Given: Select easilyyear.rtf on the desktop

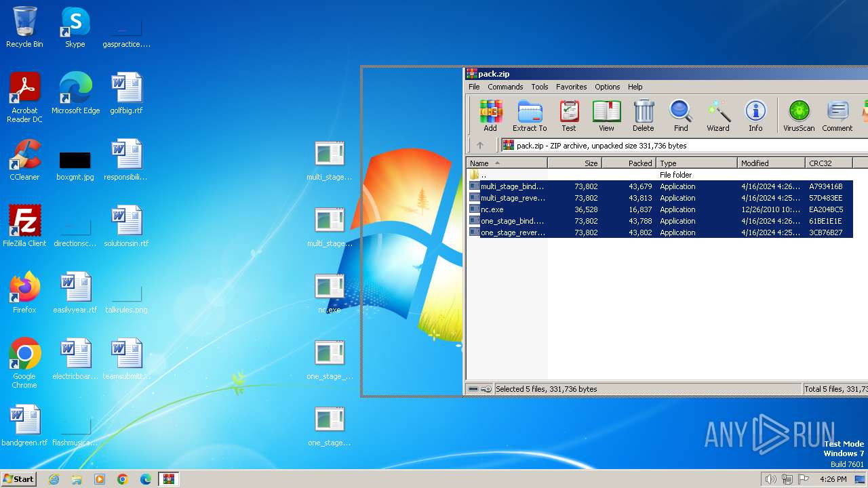Looking at the screenshot, I should (x=75, y=293).
